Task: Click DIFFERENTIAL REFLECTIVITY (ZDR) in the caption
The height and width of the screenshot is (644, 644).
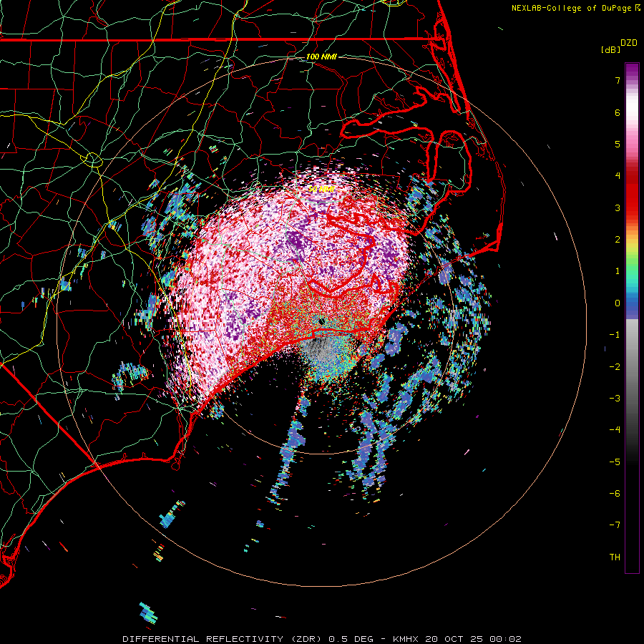Action: pos(224,639)
